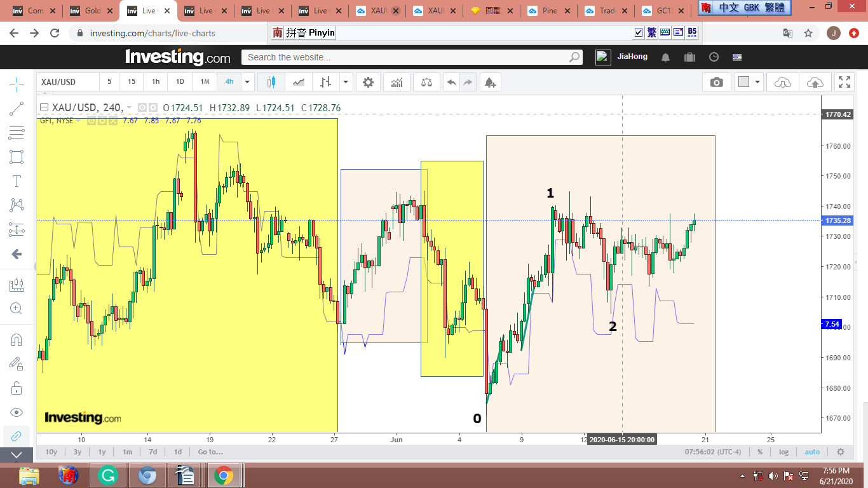Enter fullscreen chart mode
Screen dimensions: 868x488
point(844,82)
